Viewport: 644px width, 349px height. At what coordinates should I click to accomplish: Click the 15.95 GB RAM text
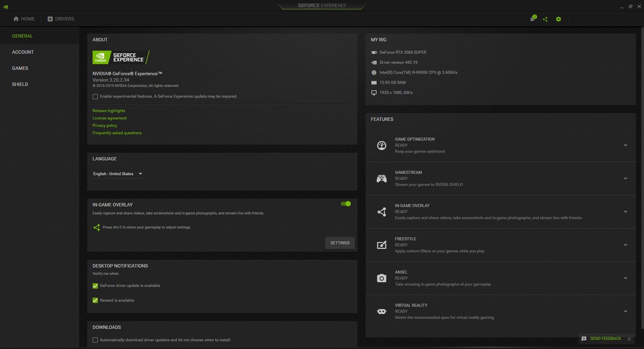point(392,83)
